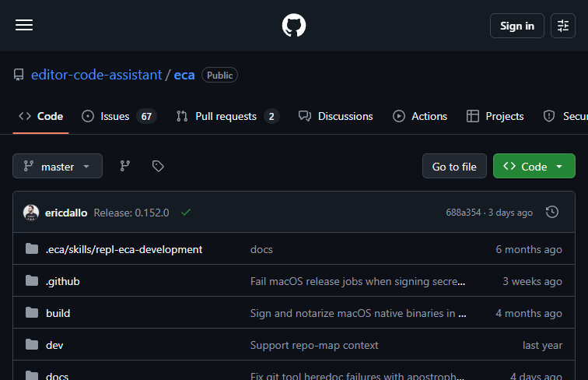Open appearance settings sliders icon
This screenshot has height=380, width=588.
pos(563,26)
